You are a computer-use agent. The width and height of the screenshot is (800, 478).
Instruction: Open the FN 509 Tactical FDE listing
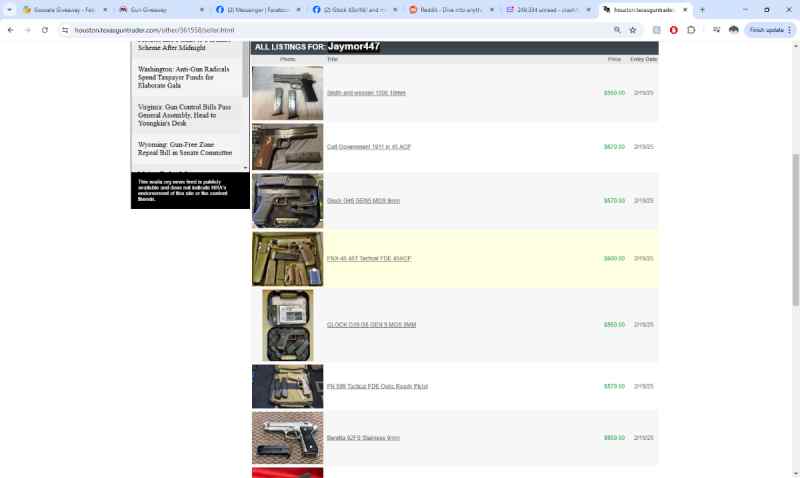coord(377,387)
